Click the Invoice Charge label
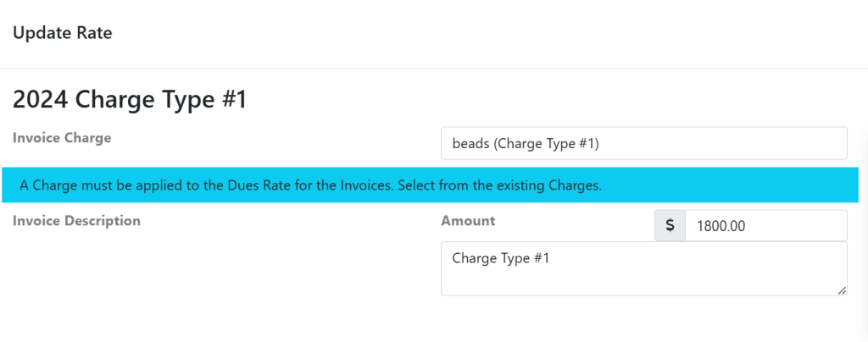Viewport: 868px width, 342px height. tap(63, 137)
